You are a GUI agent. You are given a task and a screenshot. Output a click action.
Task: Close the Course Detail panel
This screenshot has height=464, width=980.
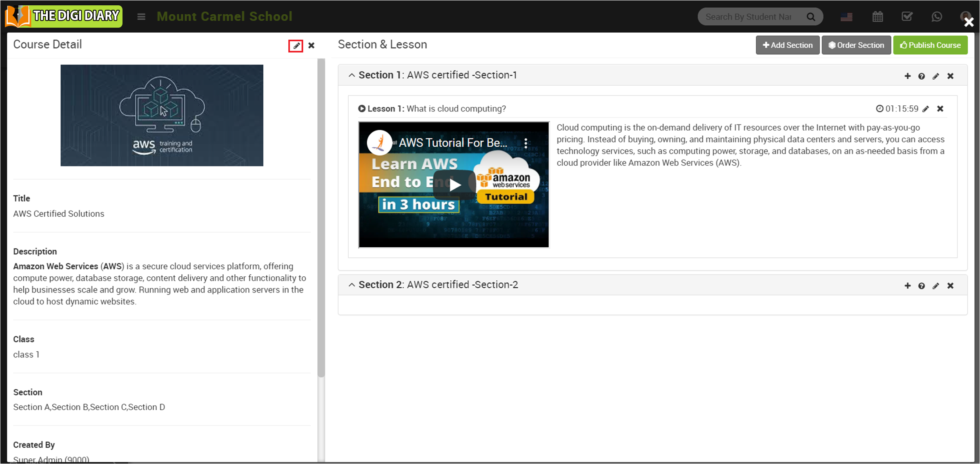tap(311, 46)
